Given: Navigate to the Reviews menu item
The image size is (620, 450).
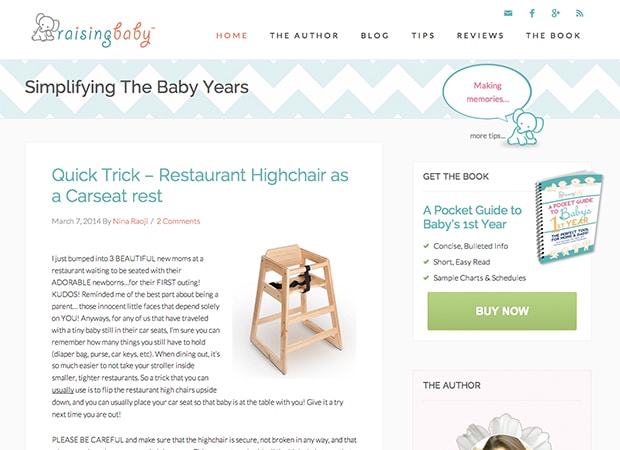Looking at the screenshot, I should (x=480, y=36).
